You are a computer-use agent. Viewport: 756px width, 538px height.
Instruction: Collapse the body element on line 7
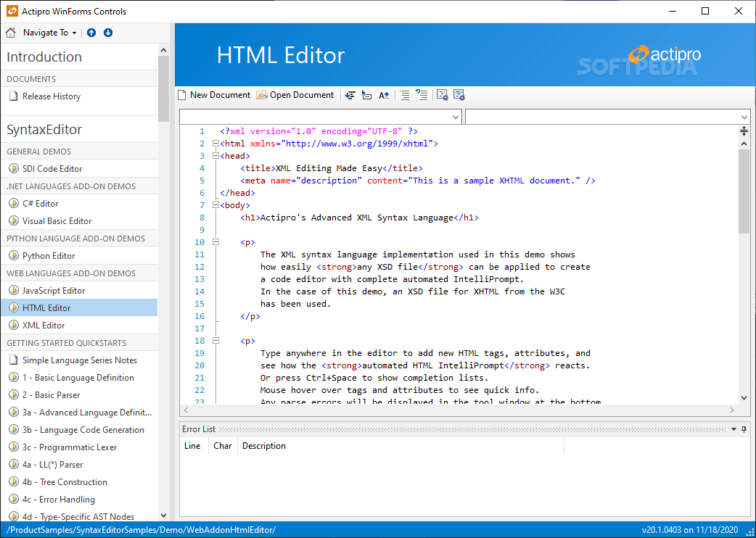[x=215, y=205]
